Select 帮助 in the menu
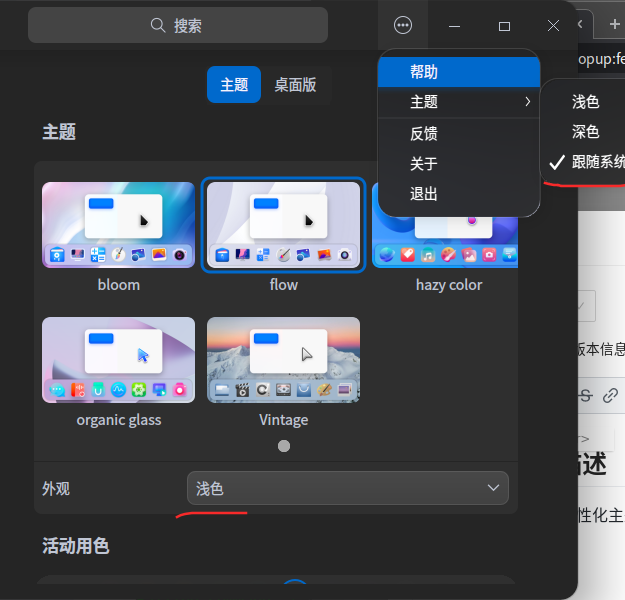 pos(459,72)
